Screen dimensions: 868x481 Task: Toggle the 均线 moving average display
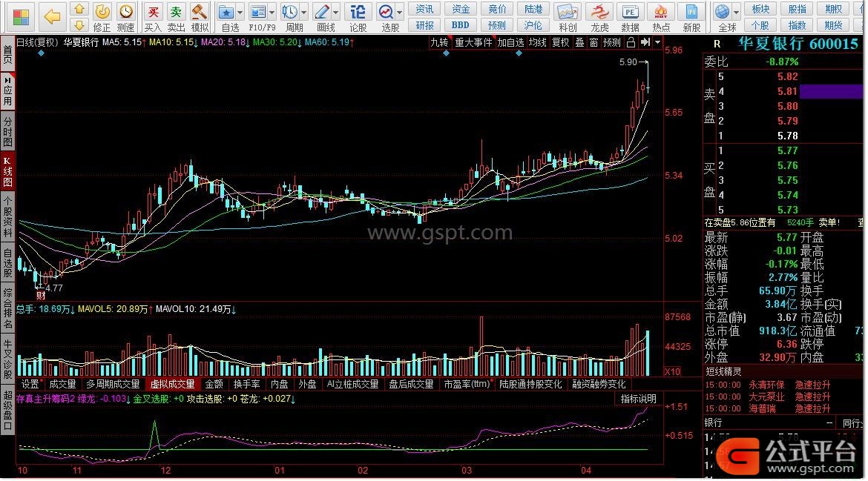tap(538, 42)
